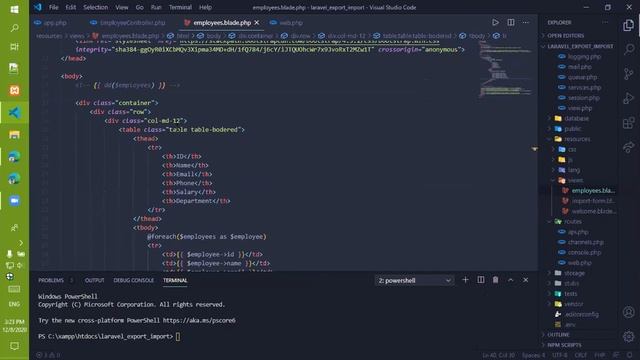640x360 pixels.
Task: Open the Help menu
Action: coord(205,7)
